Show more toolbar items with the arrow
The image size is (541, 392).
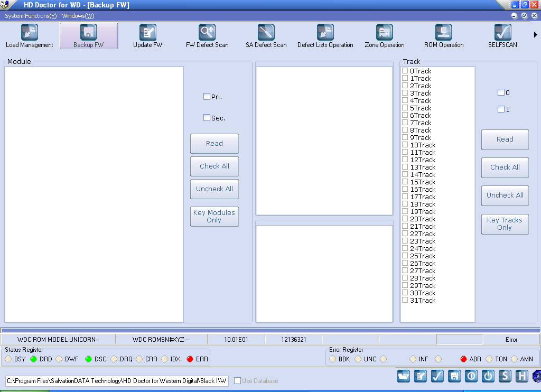535,34
